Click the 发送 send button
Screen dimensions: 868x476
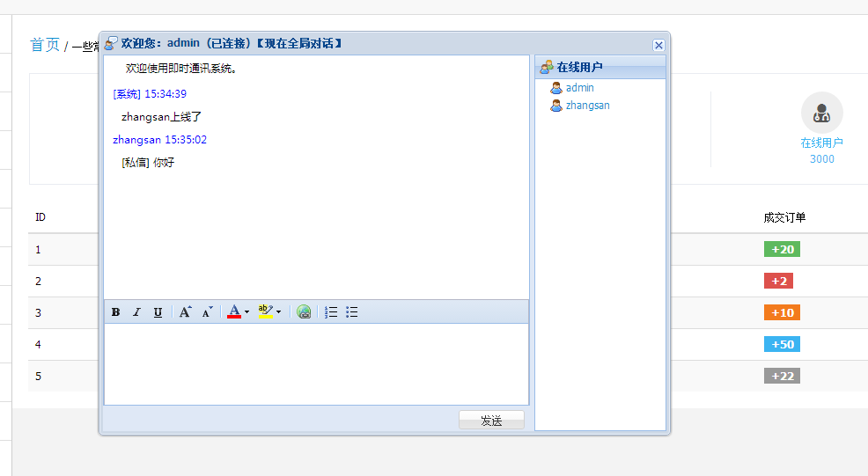[x=491, y=420]
